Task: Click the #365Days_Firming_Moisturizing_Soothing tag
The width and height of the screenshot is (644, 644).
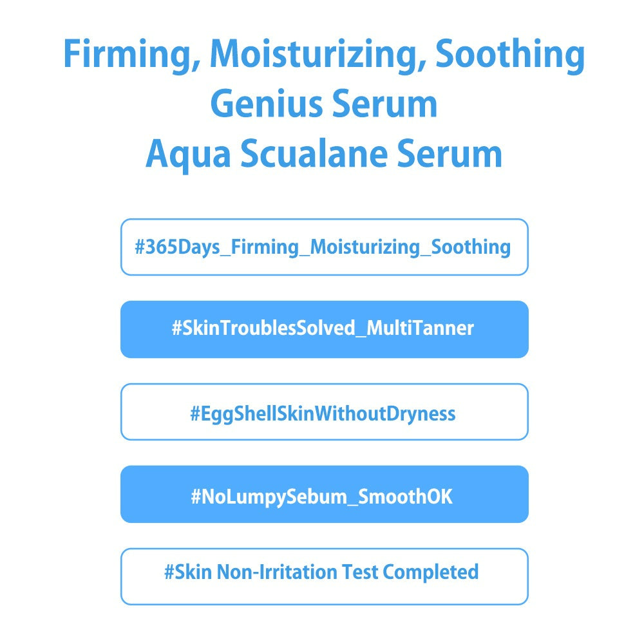Action: coord(324,247)
